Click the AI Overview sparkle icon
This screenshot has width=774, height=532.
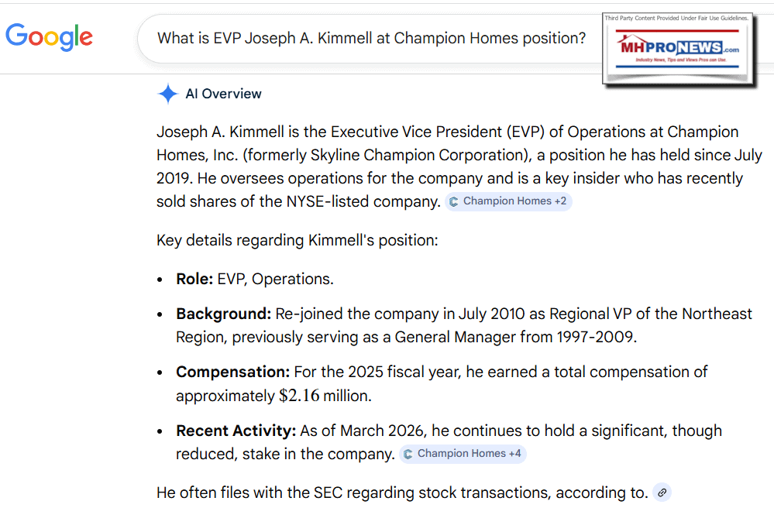(x=168, y=94)
